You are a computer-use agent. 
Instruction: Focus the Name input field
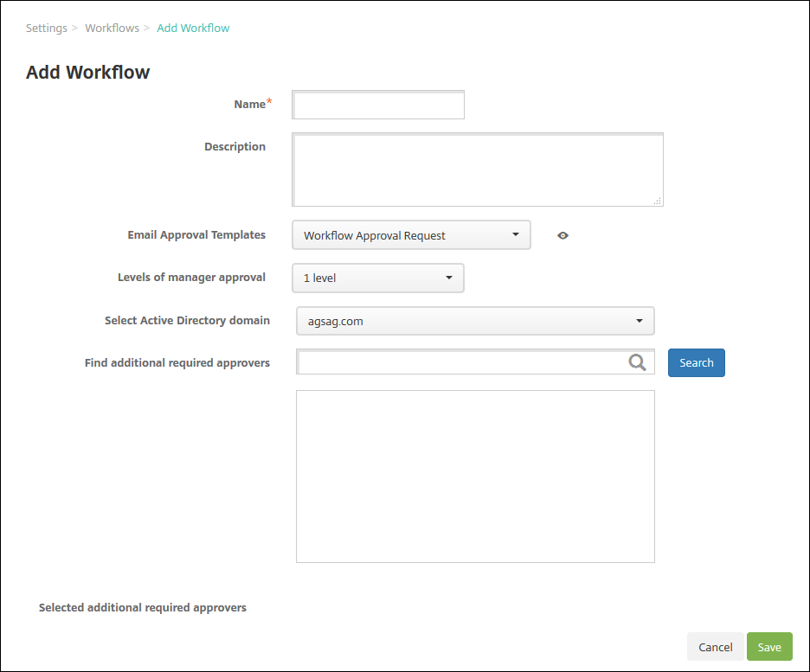378,105
